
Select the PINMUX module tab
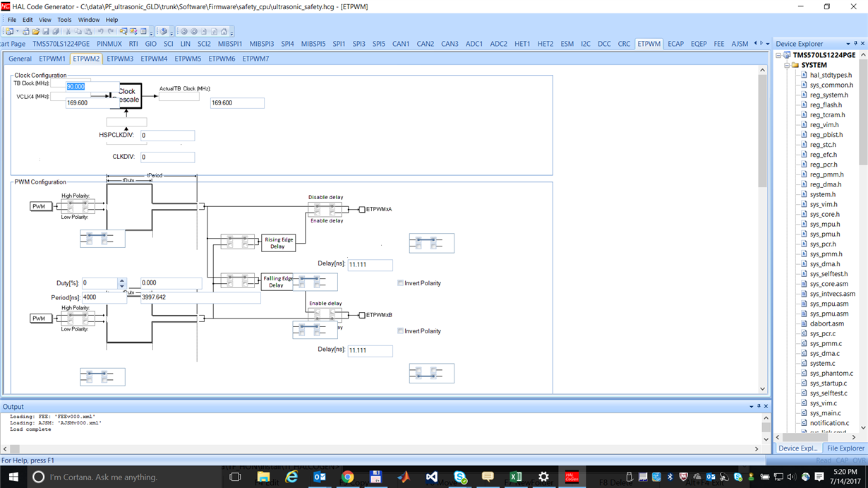[x=109, y=44]
